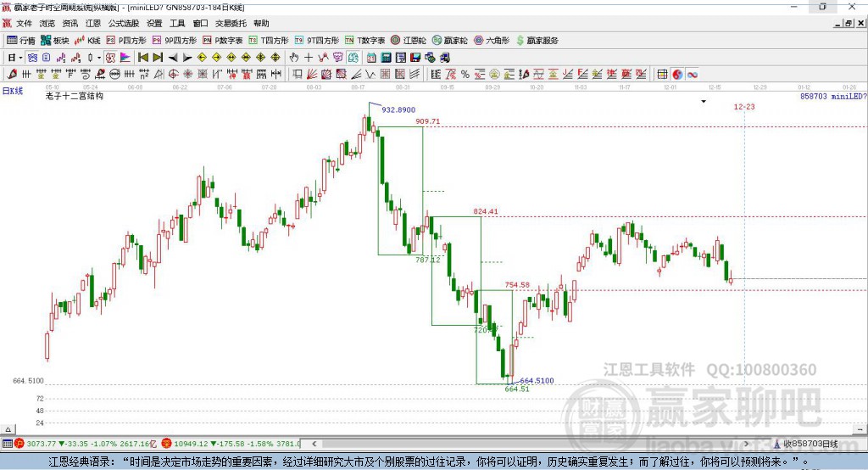Select the red pencil drawing tool

(x=12, y=75)
